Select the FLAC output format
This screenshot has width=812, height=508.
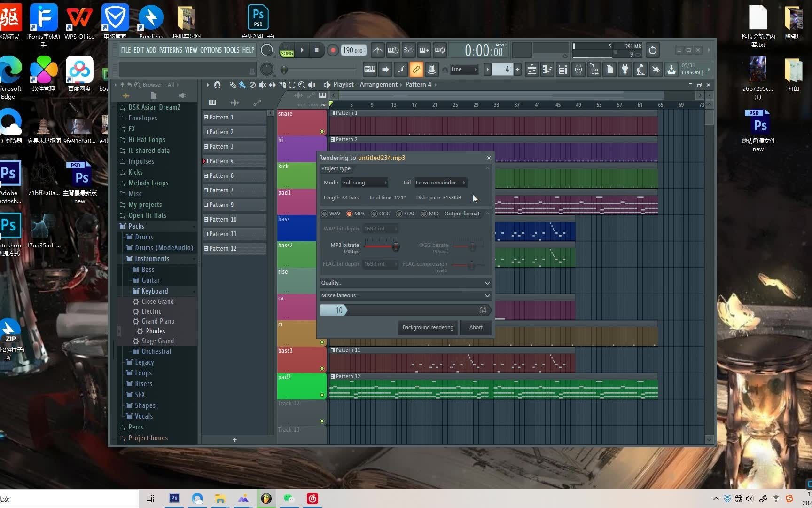[x=406, y=214]
